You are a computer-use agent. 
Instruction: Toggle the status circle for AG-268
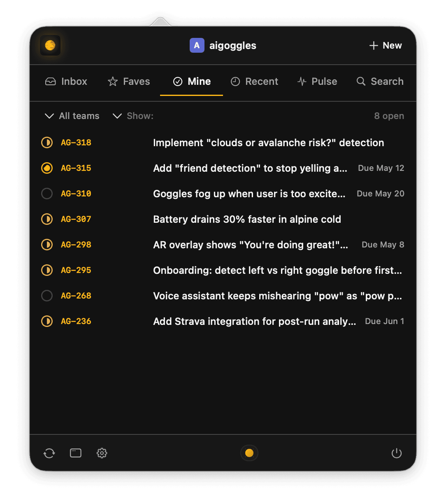click(47, 296)
